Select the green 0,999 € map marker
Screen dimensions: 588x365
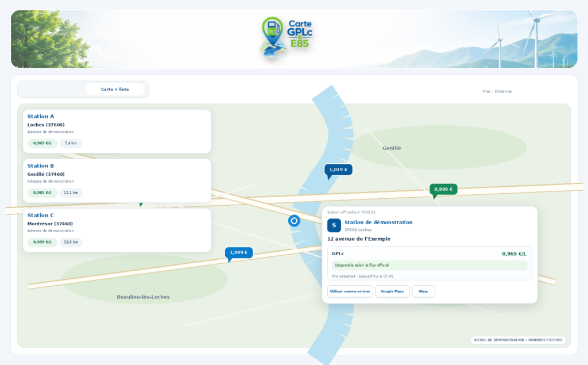(443, 189)
